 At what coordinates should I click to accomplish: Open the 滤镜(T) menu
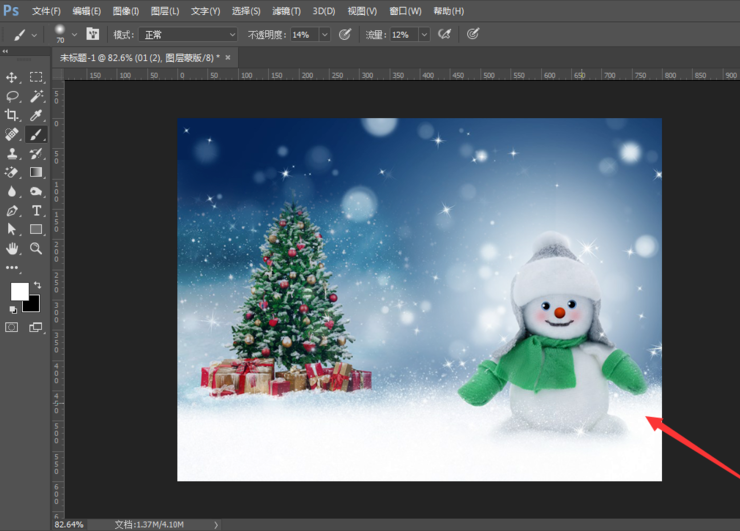[x=286, y=11]
